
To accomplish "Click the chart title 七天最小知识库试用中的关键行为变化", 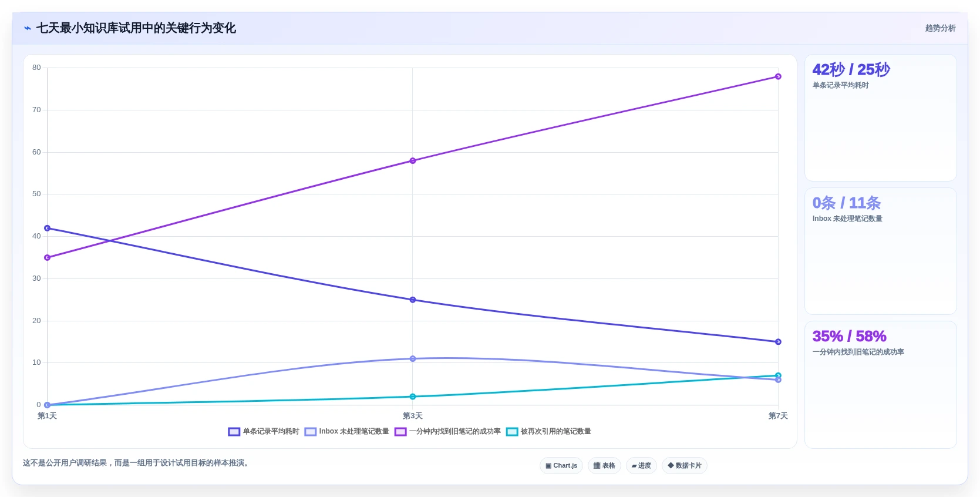I will pyautogui.click(x=136, y=28).
